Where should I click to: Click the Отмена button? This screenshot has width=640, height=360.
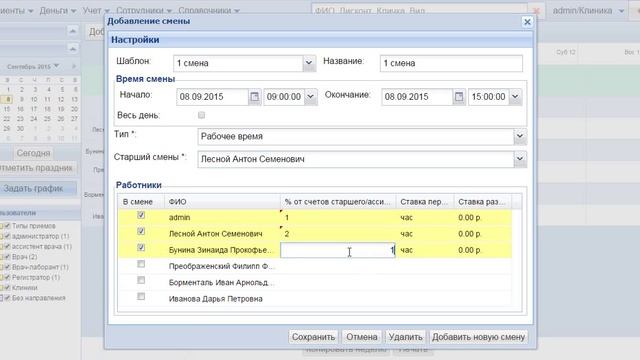coord(362,337)
